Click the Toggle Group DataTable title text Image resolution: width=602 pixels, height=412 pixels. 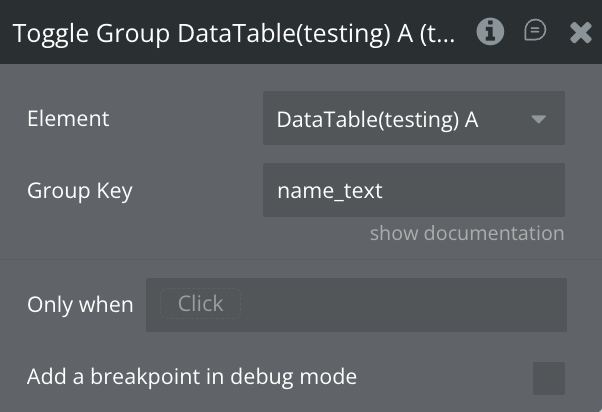[x=235, y=33]
